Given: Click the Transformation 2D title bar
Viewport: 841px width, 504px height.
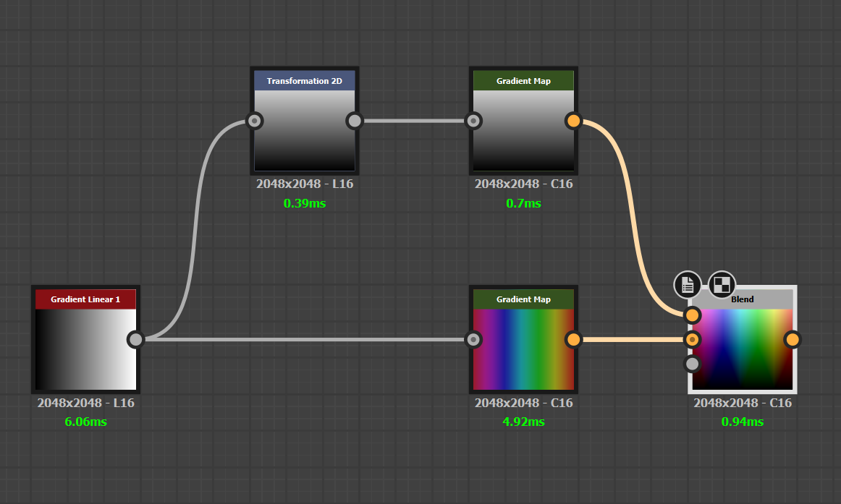Looking at the screenshot, I should point(304,80).
